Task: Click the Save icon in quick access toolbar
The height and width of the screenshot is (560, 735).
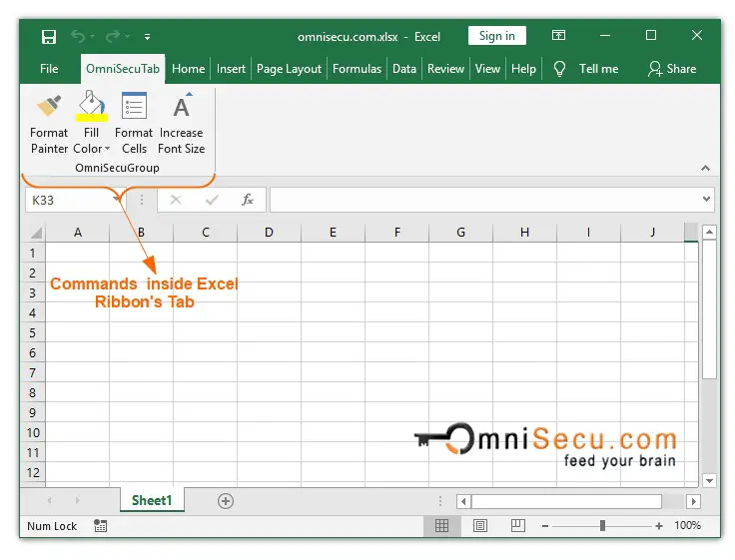Action: coord(49,37)
